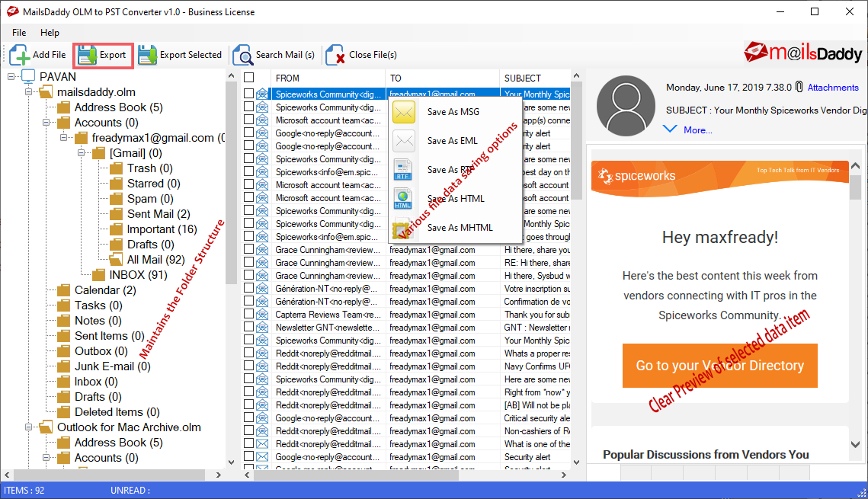Open the All Mail (92) folder
868x499 pixels.
pos(147,260)
